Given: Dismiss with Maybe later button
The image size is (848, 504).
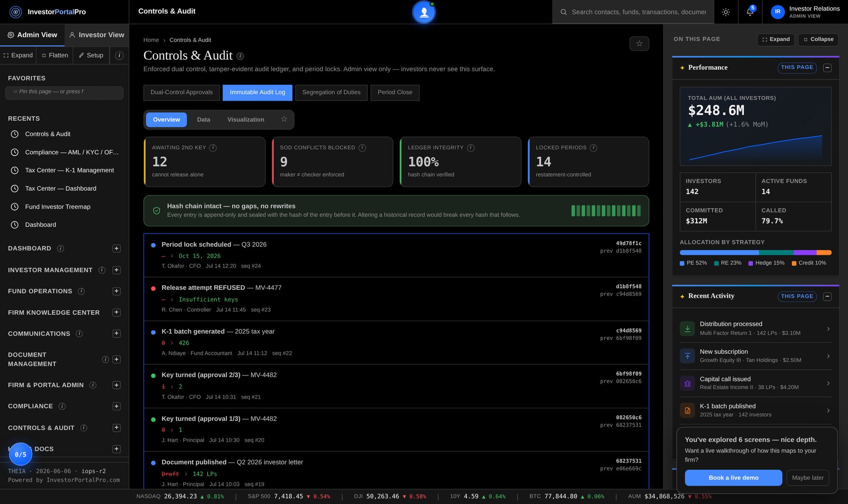Looking at the screenshot, I should point(808,478).
